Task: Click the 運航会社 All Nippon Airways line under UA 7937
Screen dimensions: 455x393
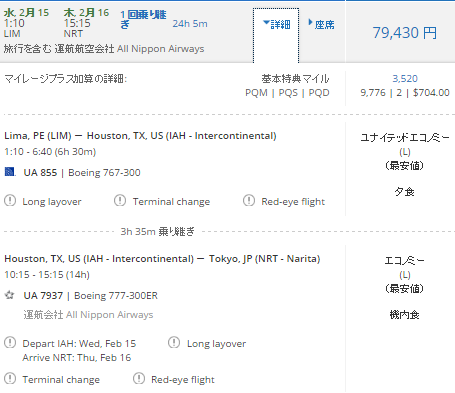Action: coord(88,315)
